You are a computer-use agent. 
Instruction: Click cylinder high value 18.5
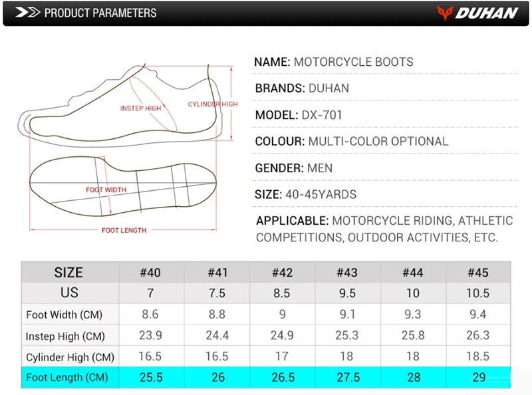coord(477,356)
